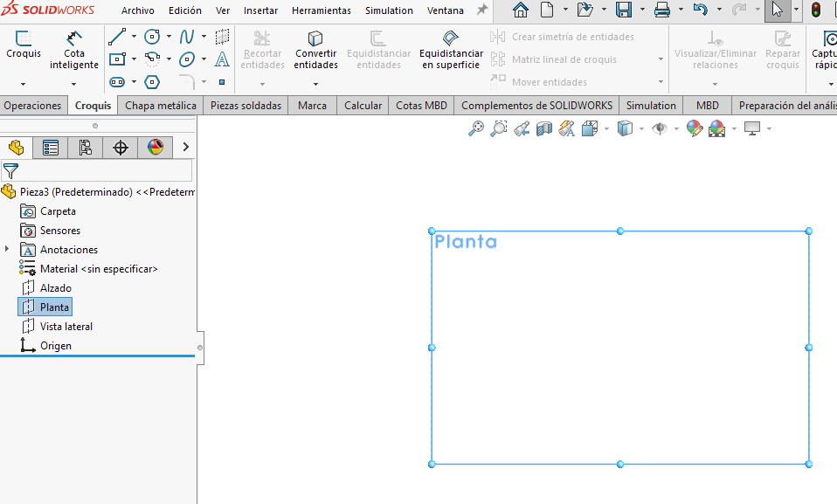Open the Hide/Show Items eye dropdown
Viewport: 837px width, 504px height.
676,128
